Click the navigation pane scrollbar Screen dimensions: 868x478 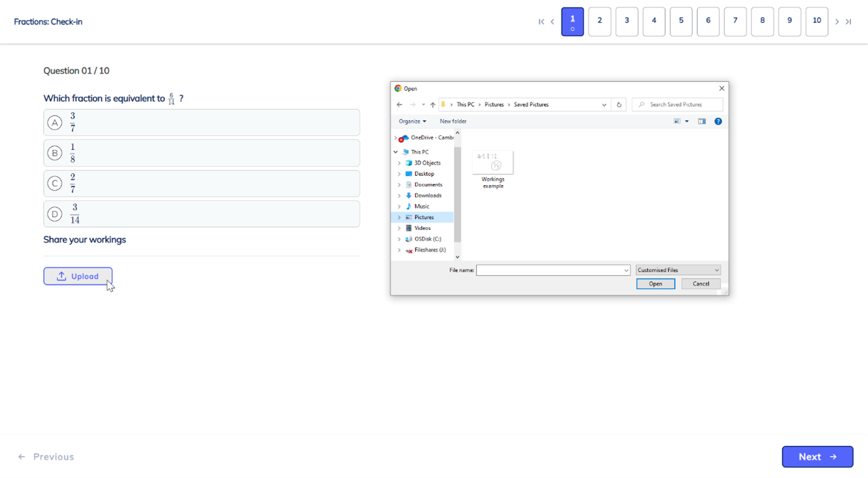click(458, 194)
